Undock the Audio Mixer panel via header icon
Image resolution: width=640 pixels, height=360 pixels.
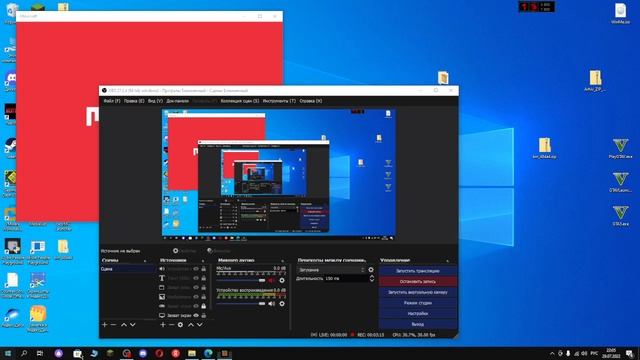coord(282,260)
